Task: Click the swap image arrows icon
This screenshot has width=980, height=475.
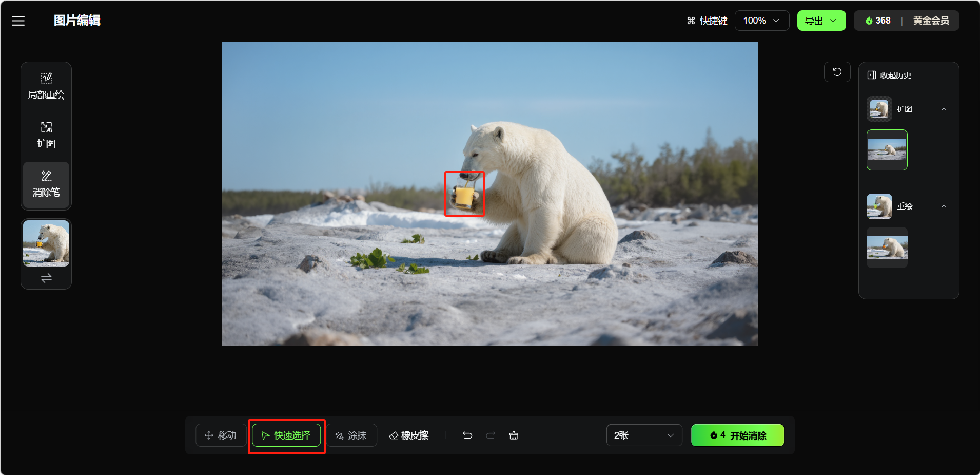Action: click(x=46, y=278)
